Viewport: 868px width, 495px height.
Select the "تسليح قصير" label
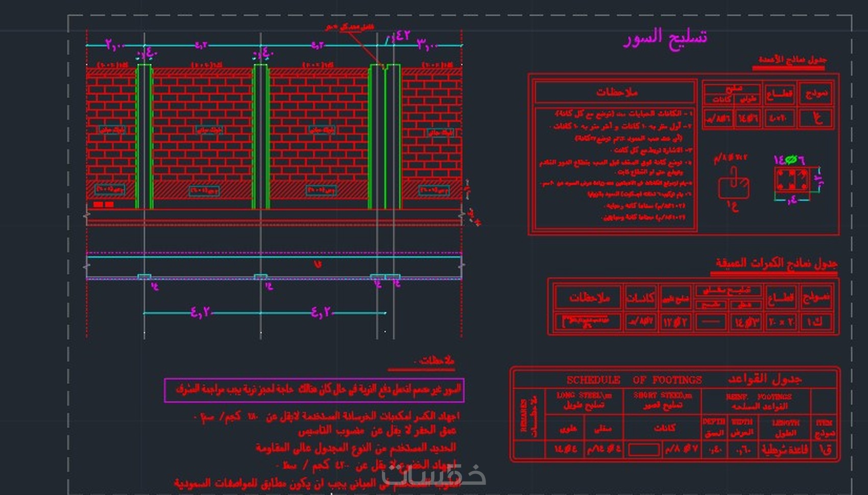663,406
